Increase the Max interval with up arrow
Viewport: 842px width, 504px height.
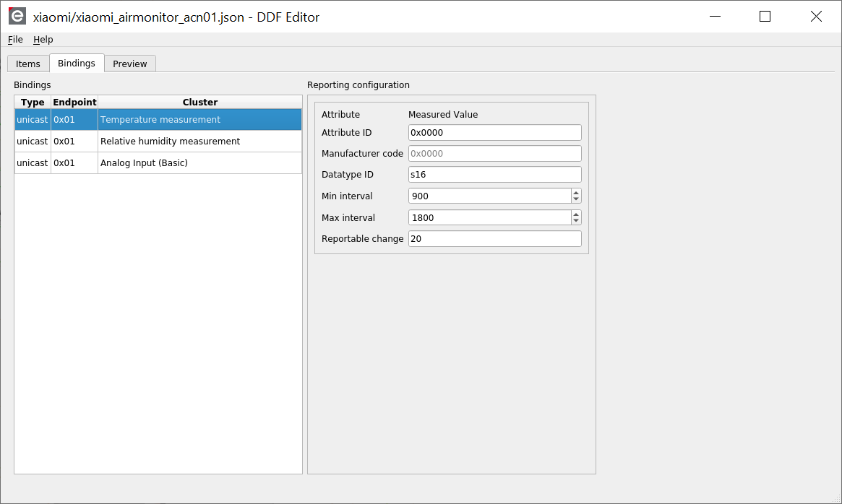click(576, 214)
